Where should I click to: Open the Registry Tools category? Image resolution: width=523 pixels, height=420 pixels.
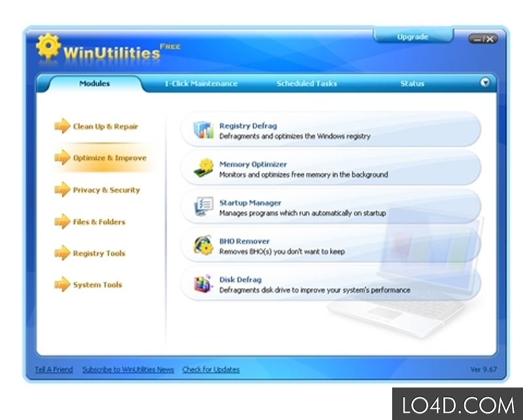coord(99,253)
